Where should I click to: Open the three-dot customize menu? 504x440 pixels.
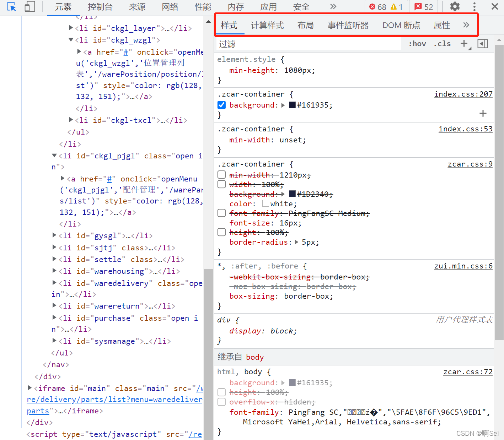[474, 7]
